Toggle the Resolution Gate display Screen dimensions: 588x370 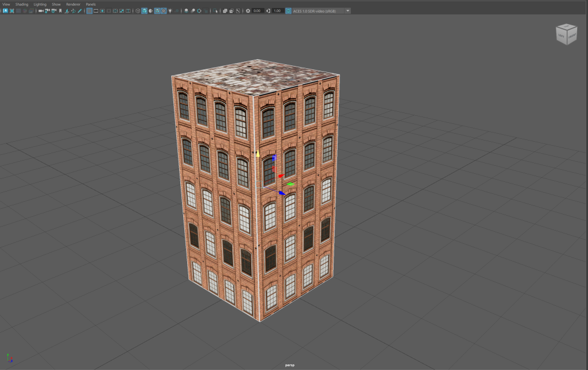point(102,11)
